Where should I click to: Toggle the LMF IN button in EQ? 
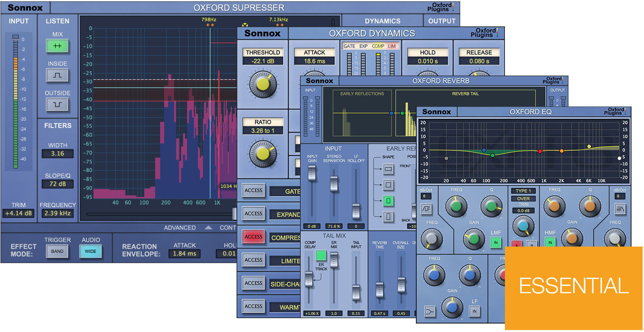pyautogui.click(x=496, y=243)
